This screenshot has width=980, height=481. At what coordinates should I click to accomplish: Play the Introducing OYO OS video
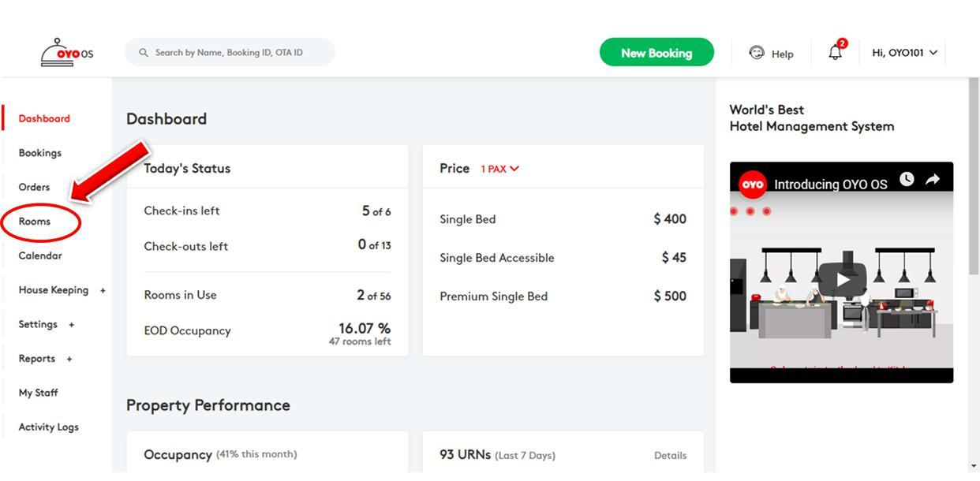coord(841,279)
